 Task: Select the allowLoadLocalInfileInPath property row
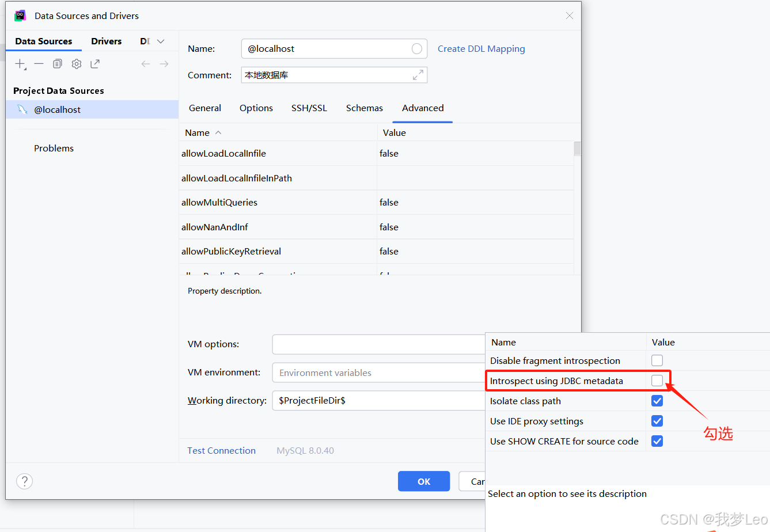[377, 178]
